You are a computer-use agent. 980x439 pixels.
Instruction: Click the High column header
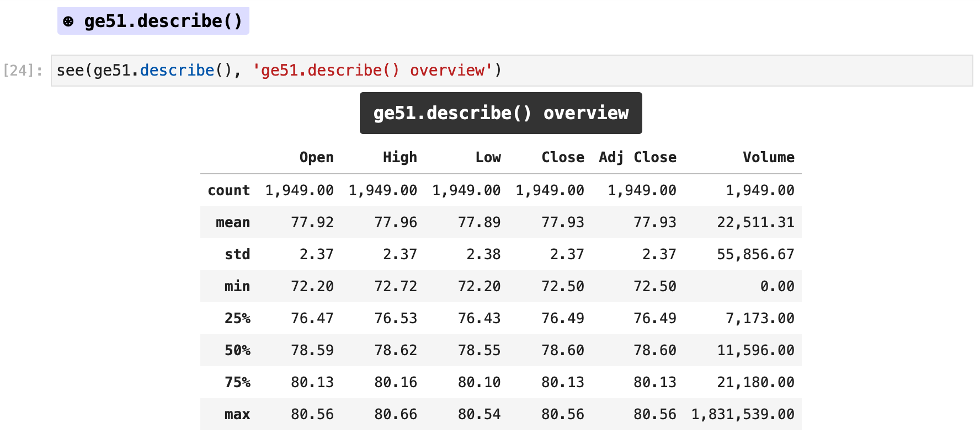tap(400, 157)
